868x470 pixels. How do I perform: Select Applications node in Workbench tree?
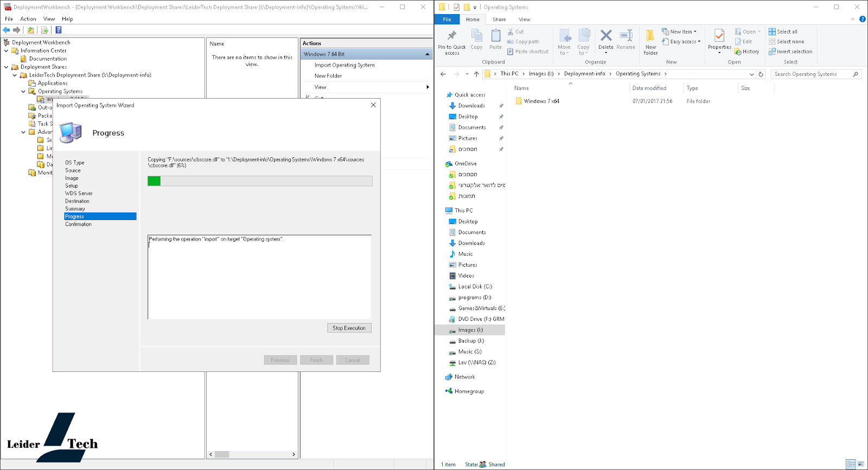click(53, 83)
